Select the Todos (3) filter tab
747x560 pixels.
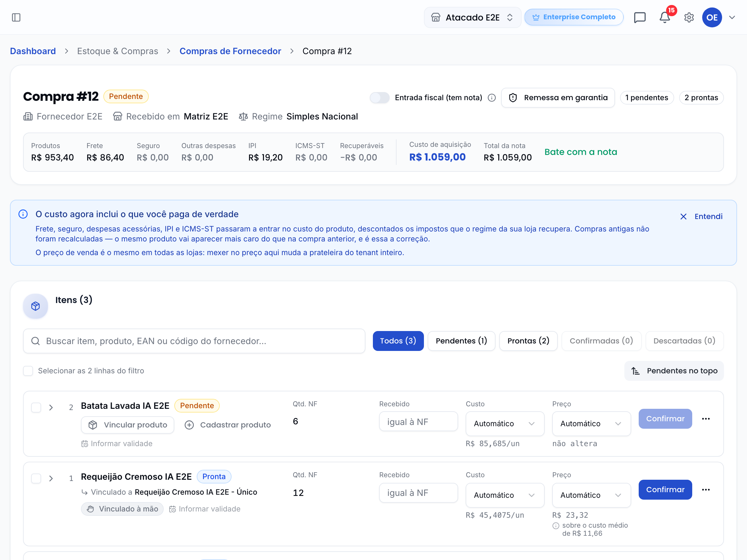pyautogui.click(x=398, y=341)
